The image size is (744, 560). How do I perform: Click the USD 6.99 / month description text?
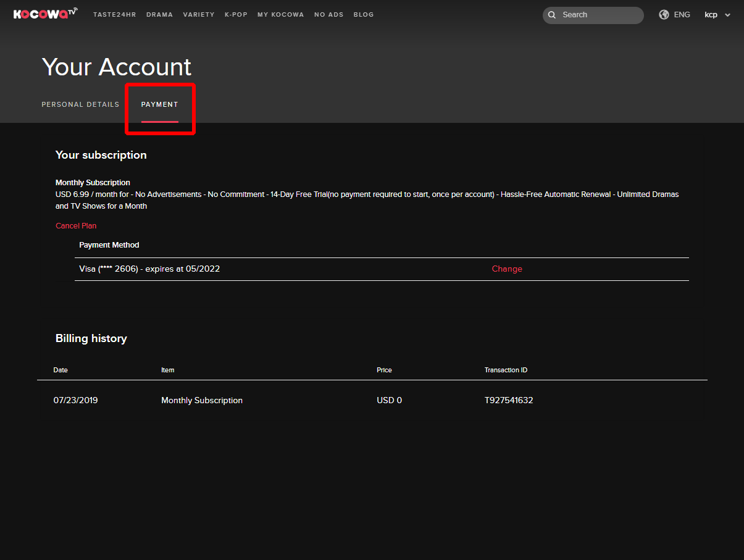pos(367,201)
